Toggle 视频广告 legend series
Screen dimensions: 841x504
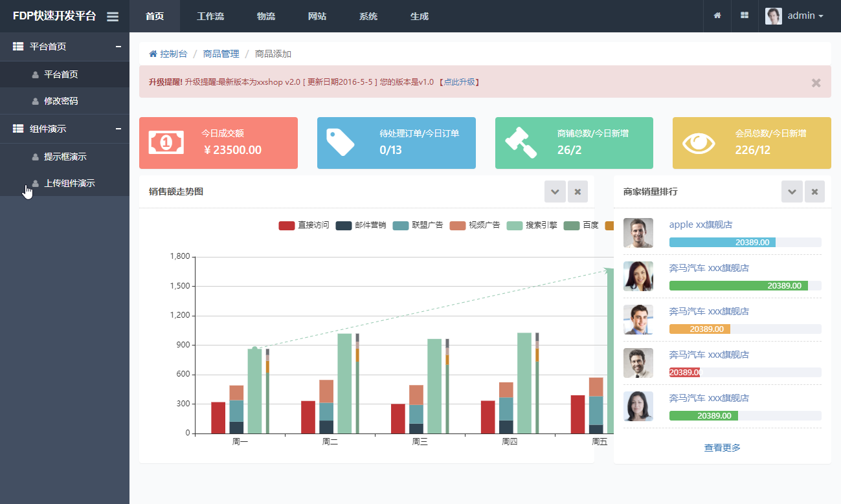coord(475,225)
